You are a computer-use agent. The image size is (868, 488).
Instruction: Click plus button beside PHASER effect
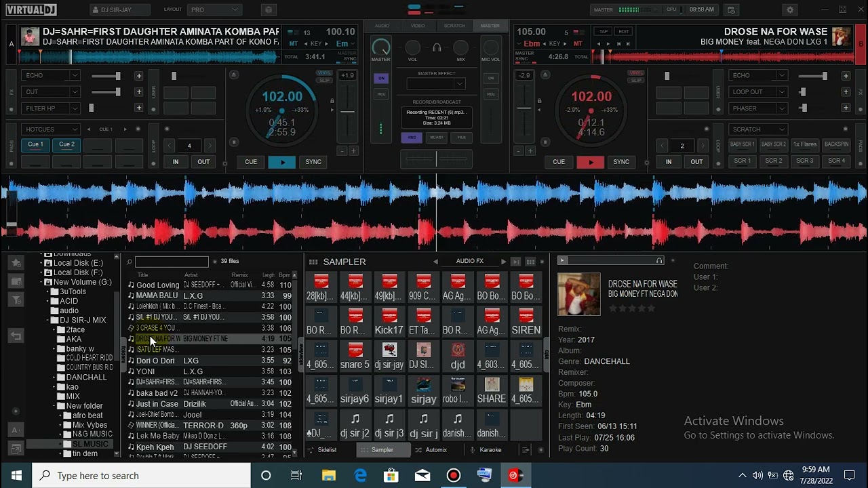(846, 108)
